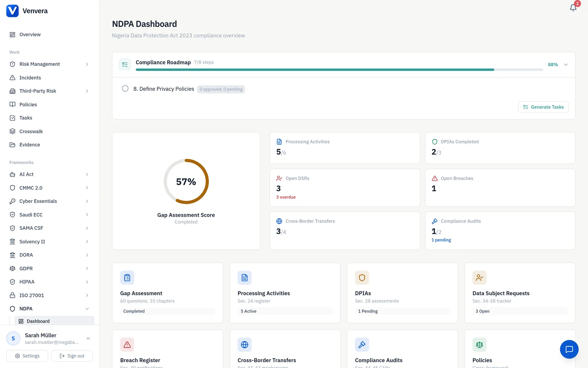
Task: Expand the Solvency II framework
Action: 87,241
